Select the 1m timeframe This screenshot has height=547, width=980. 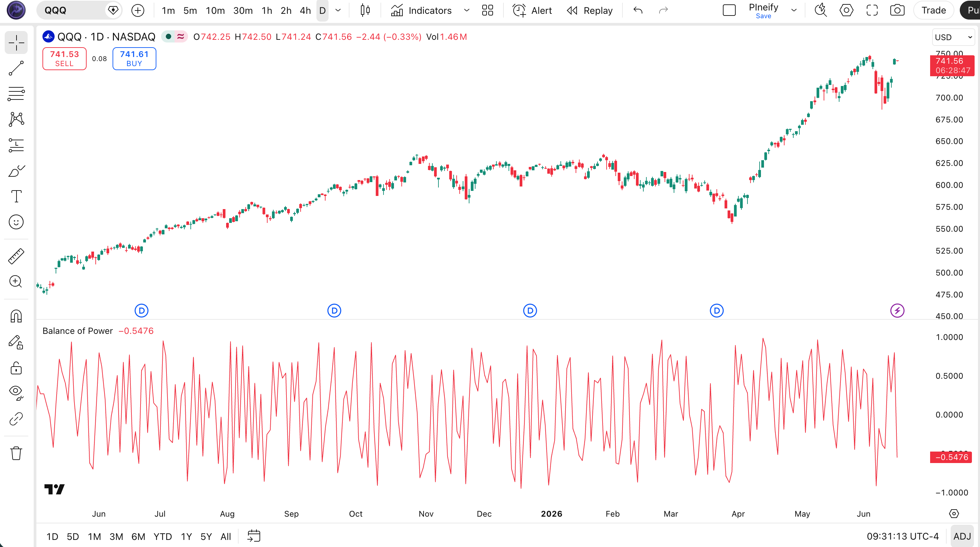coord(168,10)
